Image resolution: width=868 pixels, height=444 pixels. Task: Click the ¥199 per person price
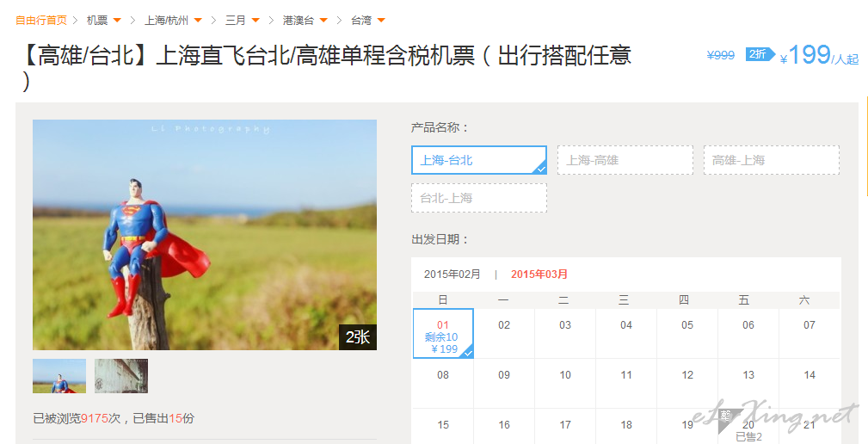click(x=819, y=55)
